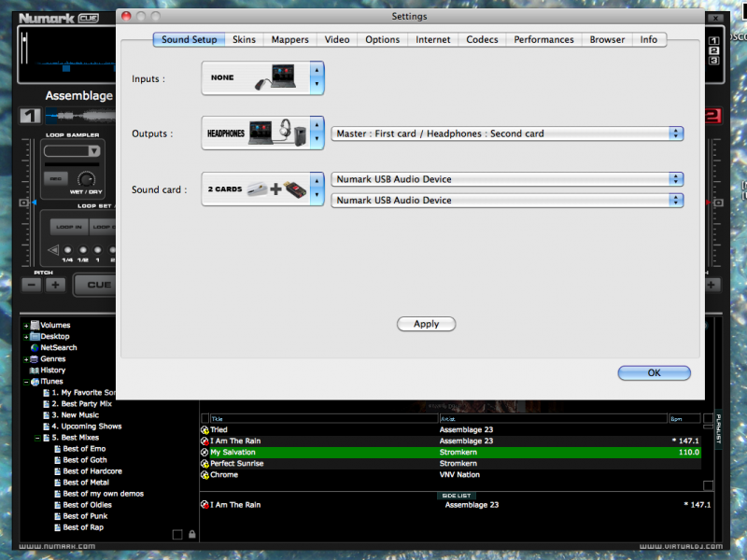Collapse the iTunes tree node
Image resolution: width=747 pixels, height=560 pixels.
pos(26,382)
